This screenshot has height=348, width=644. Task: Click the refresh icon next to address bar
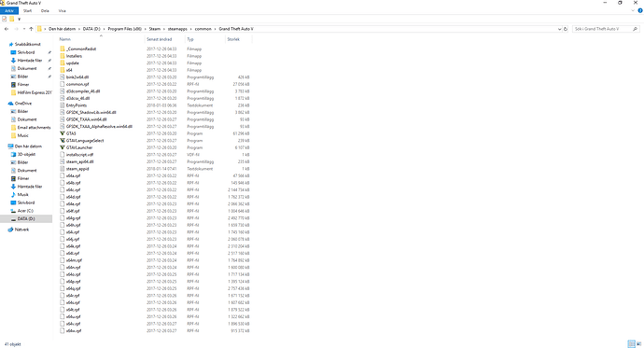(566, 29)
